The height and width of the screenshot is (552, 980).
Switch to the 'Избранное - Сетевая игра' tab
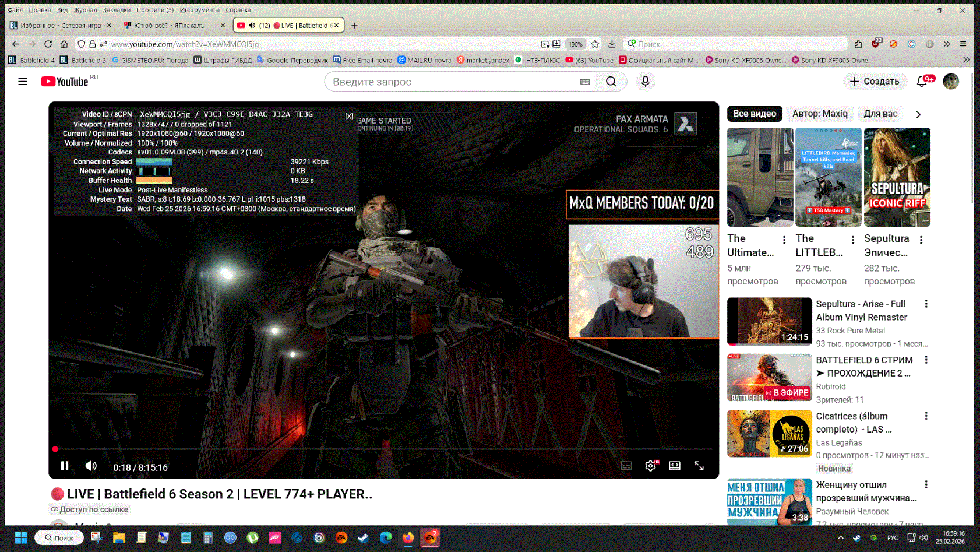point(61,26)
